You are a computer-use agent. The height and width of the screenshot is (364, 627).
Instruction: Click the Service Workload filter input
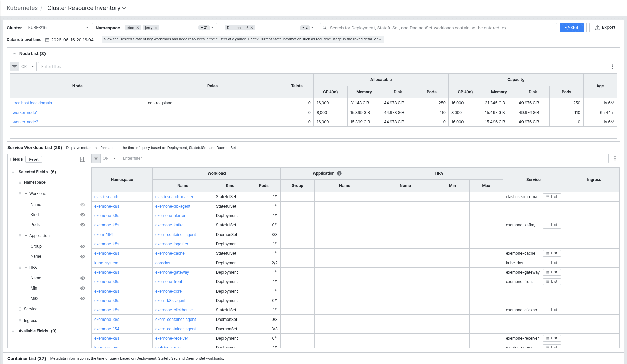364,158
